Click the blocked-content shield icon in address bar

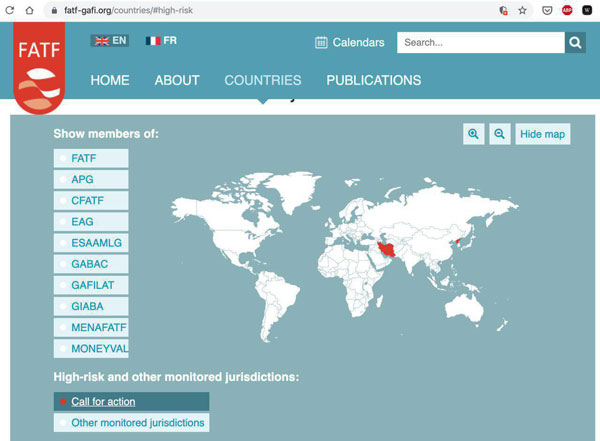click(x=504, y=10)
